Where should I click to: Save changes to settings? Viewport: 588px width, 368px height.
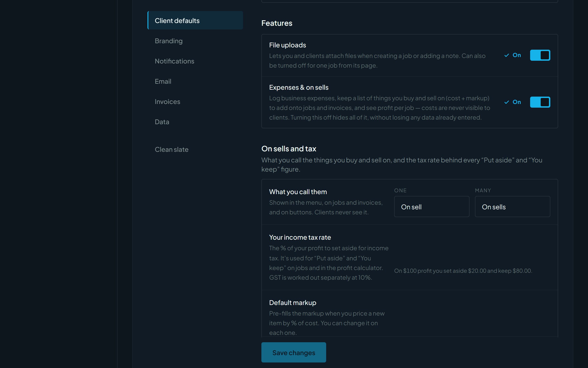294,352
